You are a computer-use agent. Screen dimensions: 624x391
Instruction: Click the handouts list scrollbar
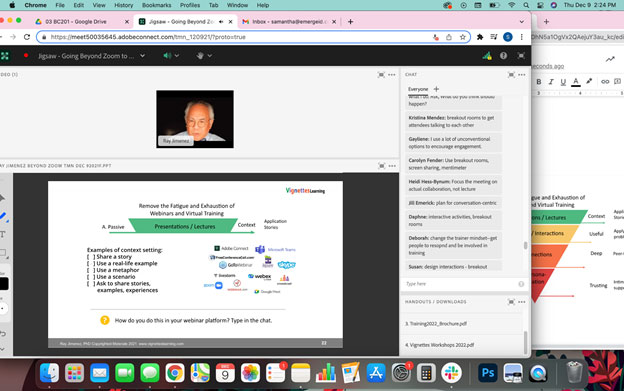(526, 342)
